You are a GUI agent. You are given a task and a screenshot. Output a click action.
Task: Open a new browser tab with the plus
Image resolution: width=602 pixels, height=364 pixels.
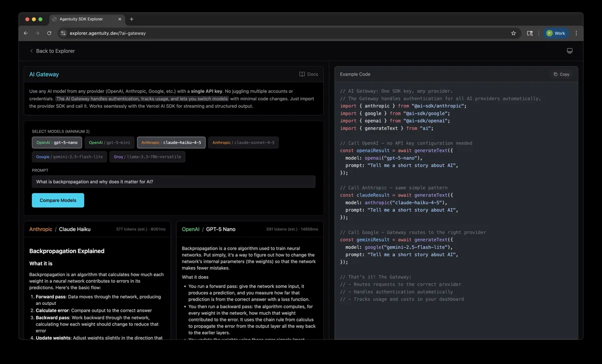pos(131,19)
